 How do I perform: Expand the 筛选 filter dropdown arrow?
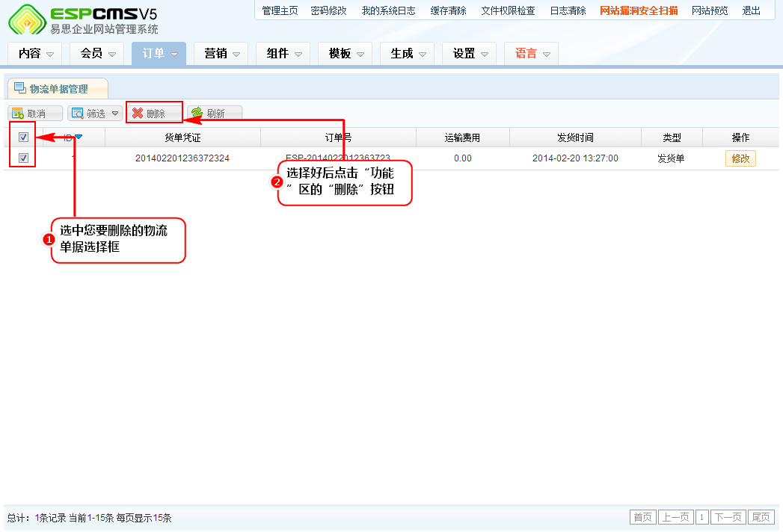tap(115, 114)
